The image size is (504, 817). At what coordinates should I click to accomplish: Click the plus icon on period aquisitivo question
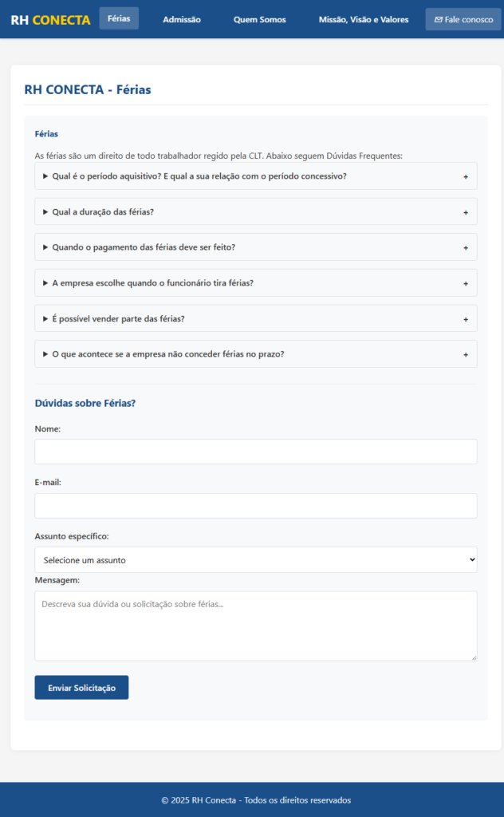(466, 176)
